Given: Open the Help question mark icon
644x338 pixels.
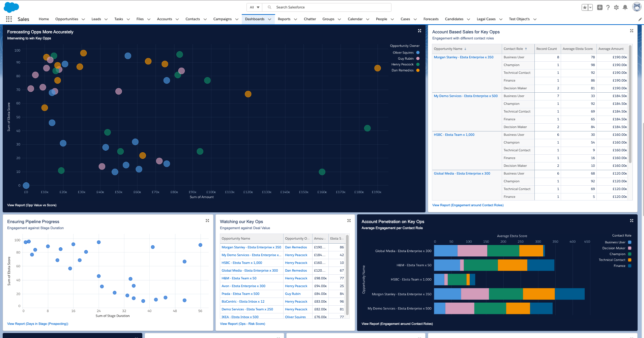Looking at the screenshot, I should [x=608, y=7].
